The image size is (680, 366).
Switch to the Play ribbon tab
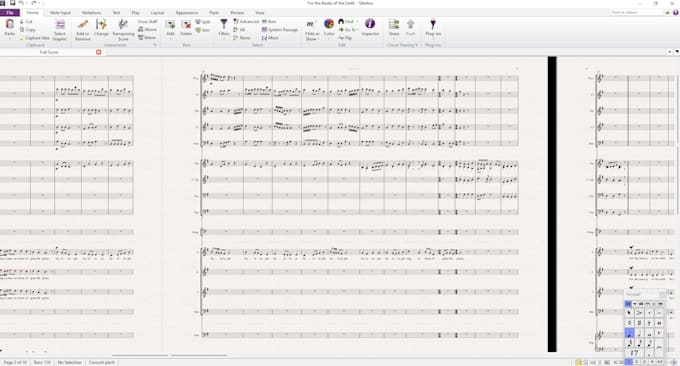pyautogui.click(x=135, y=13)
